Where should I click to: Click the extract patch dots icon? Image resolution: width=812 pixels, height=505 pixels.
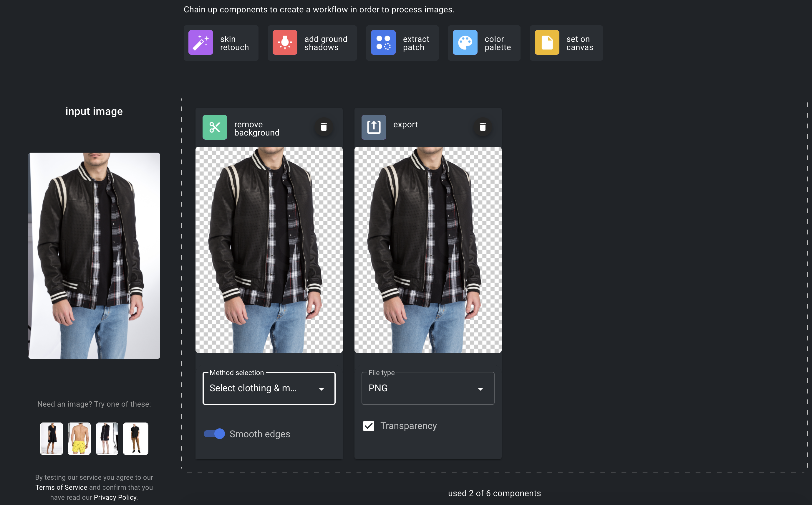pyautogui.click(x=383, y=43)
